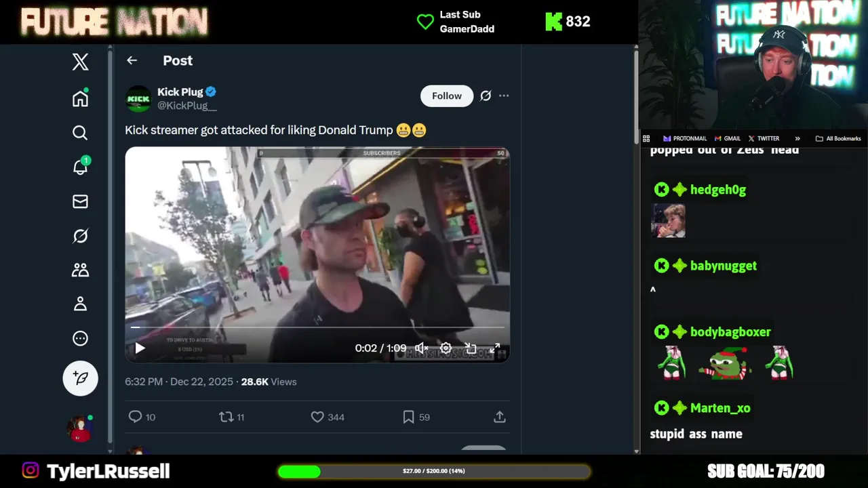Toggle picture-in-picture on video
Image resolution: width=868 pixels, height=488 pixels.
point(471,348)
